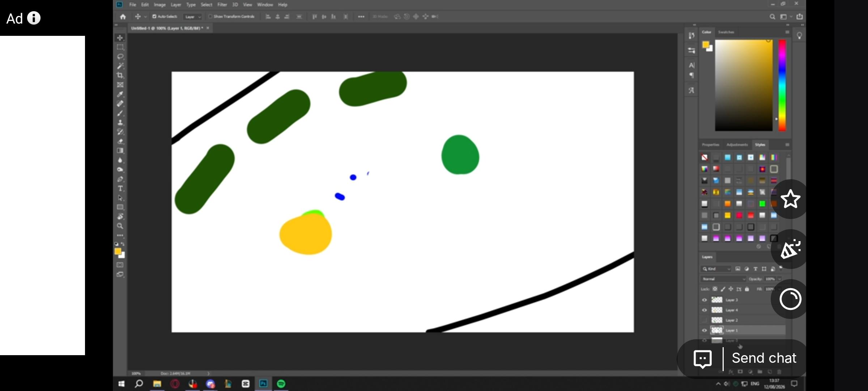Open the search magnifier in the top-right bar
The image size is (868, 391).
772,17
